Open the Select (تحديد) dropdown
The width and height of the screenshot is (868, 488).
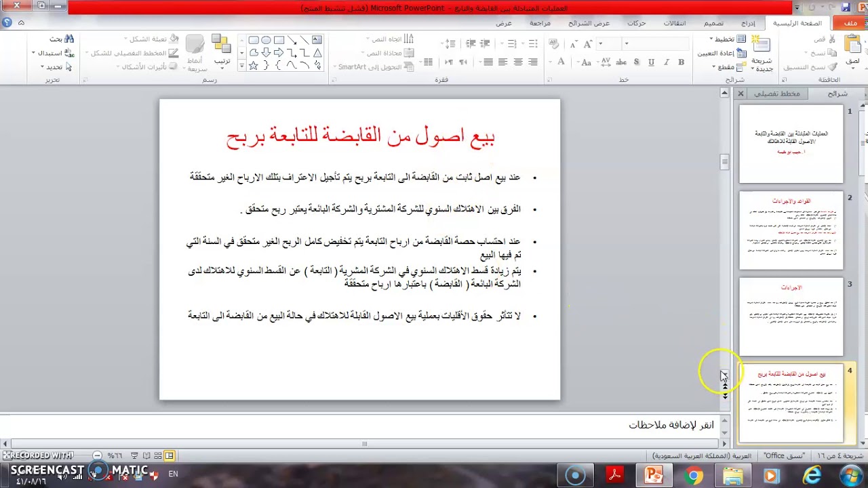click(56, 66)
